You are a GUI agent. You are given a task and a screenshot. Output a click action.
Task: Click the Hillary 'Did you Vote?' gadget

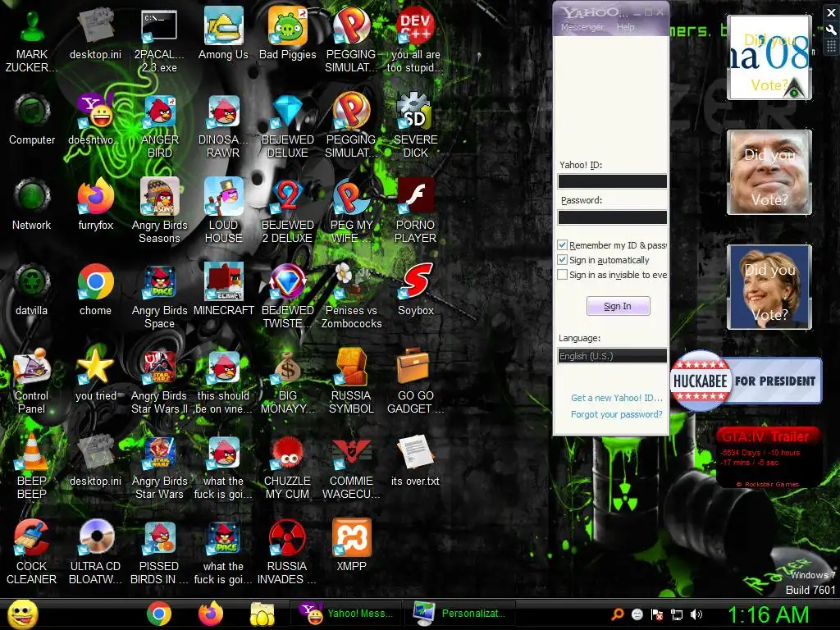769,286
